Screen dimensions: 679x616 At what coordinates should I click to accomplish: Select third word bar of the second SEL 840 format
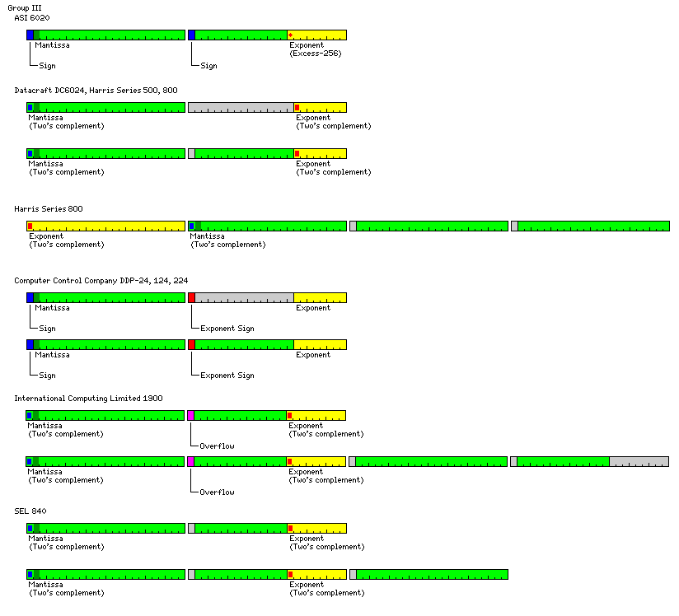pyautogui.click(x=428, y=575)
